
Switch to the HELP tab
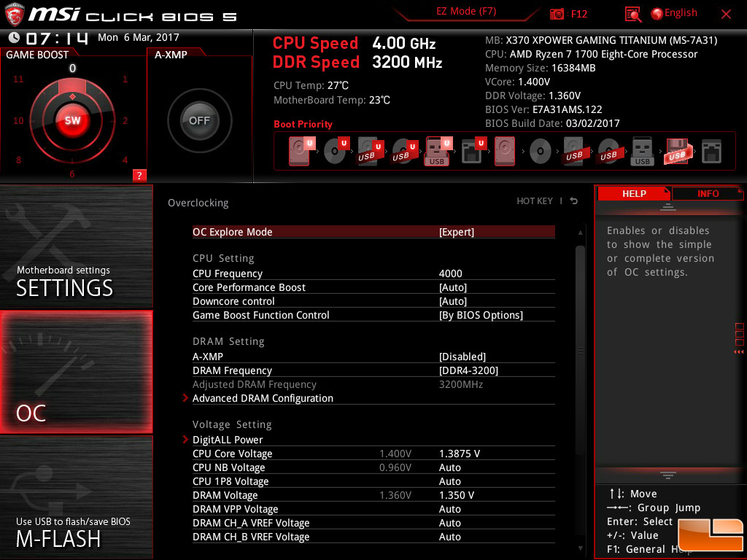(634, 193)
